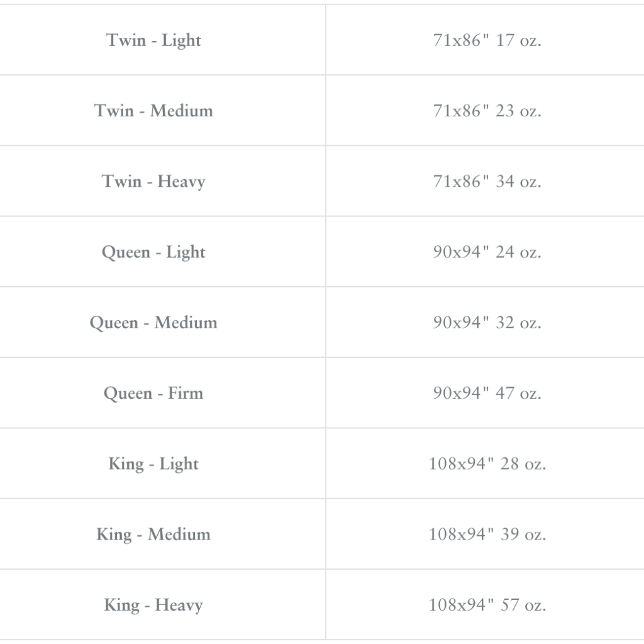Select the 'Queen - Firm' cell
This screenshot has width=644, height=644.
coord(153,394)
